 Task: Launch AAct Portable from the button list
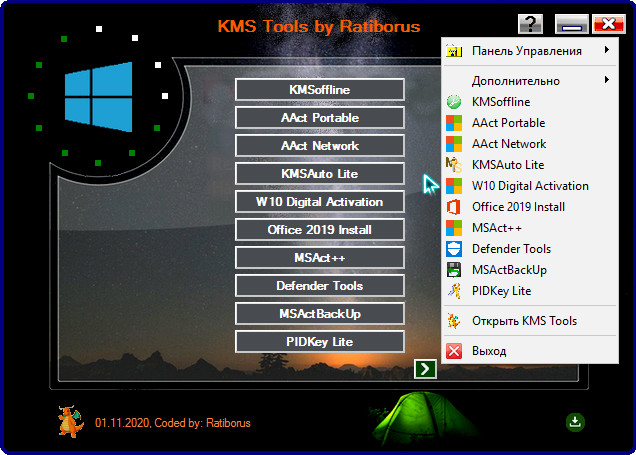[x=320, y=118]
